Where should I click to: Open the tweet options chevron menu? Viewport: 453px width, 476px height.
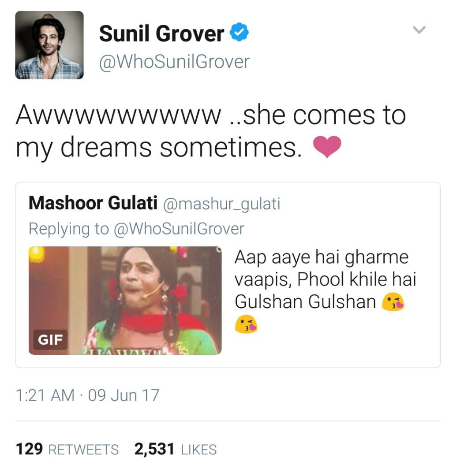pos(419,30)
